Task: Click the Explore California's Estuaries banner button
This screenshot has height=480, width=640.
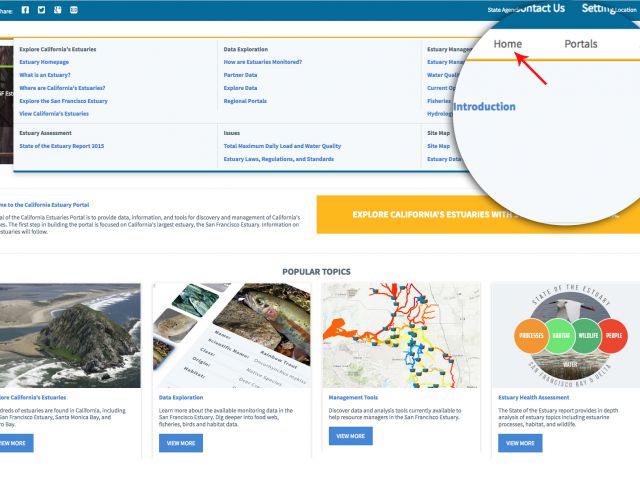Action: point(478,214)
